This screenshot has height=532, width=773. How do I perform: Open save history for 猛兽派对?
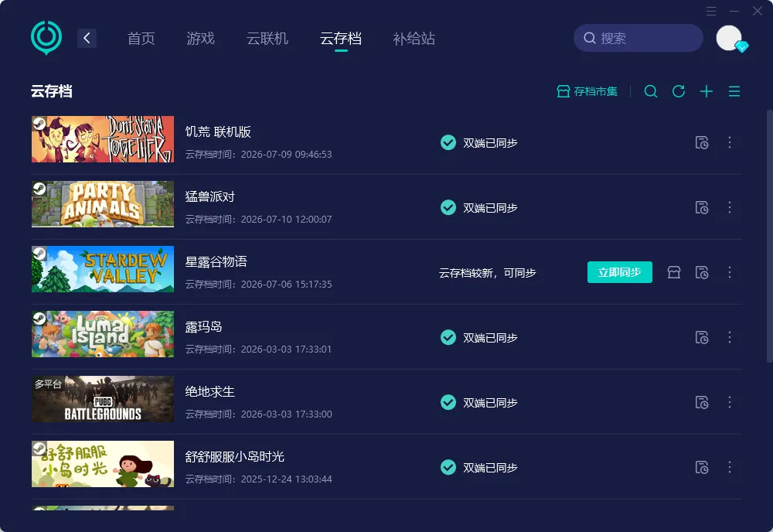coord(702,207)
